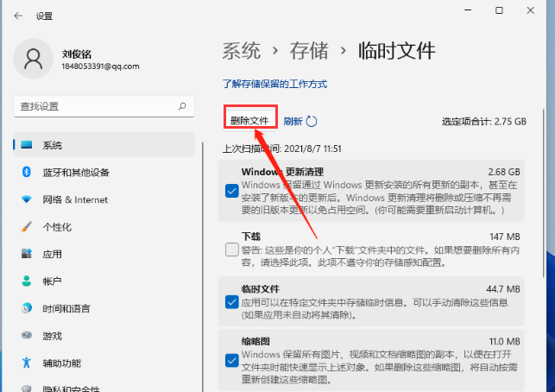The width and height of the screenshot is (555, 392).
Task: Select Accessibility (辅助功能) in the sidebar
Action: coord(61,364)
